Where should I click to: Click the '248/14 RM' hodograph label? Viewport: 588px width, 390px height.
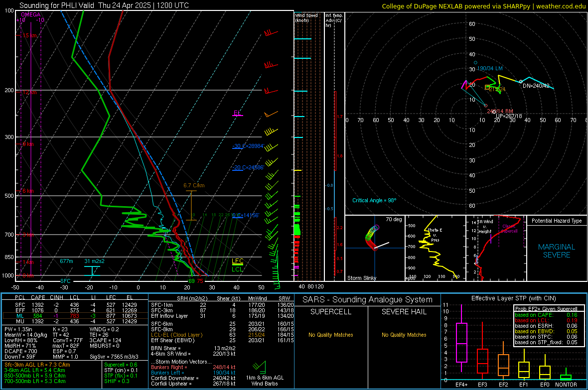500,112
